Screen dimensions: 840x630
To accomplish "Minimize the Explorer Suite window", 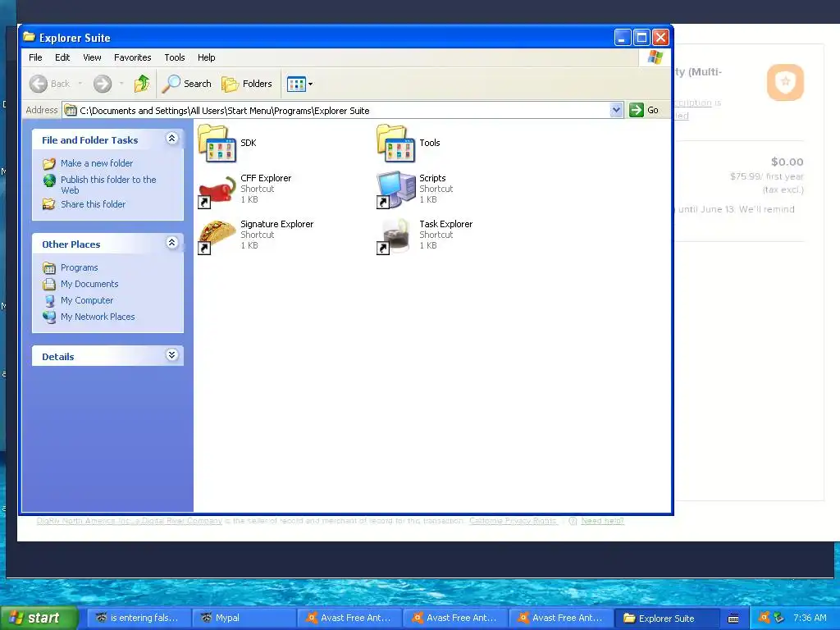I will [x=623, y=38].
